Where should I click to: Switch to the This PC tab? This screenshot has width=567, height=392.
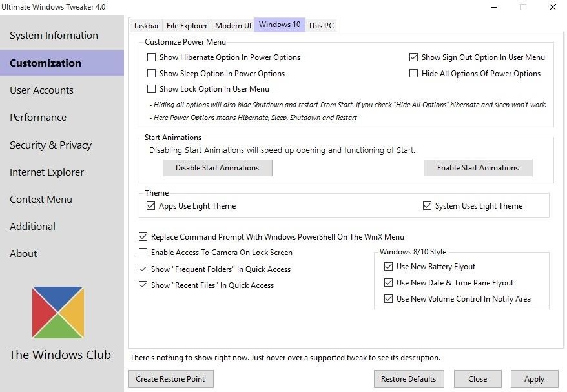[x=321, y=26]
